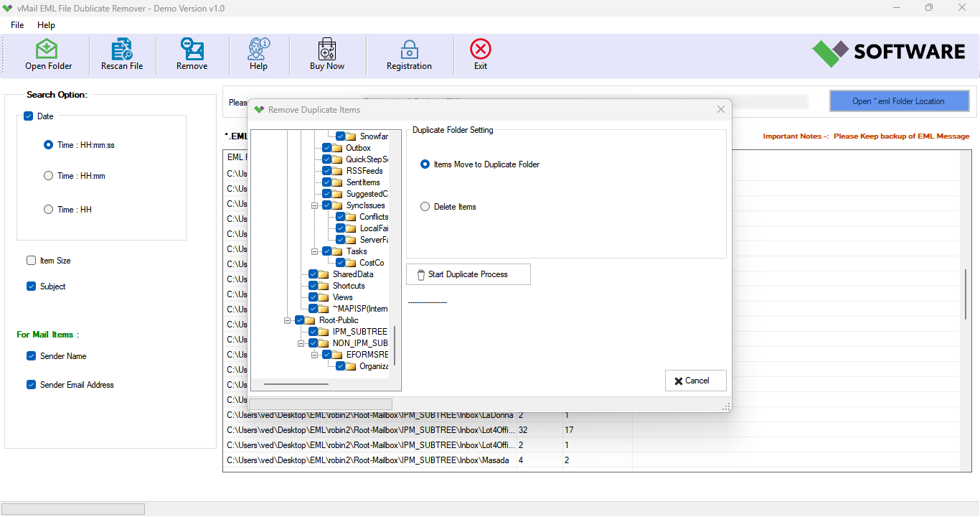980x517 pixels.
Task: Uncheck the Date search option
Action: click(x=29, y=116)
